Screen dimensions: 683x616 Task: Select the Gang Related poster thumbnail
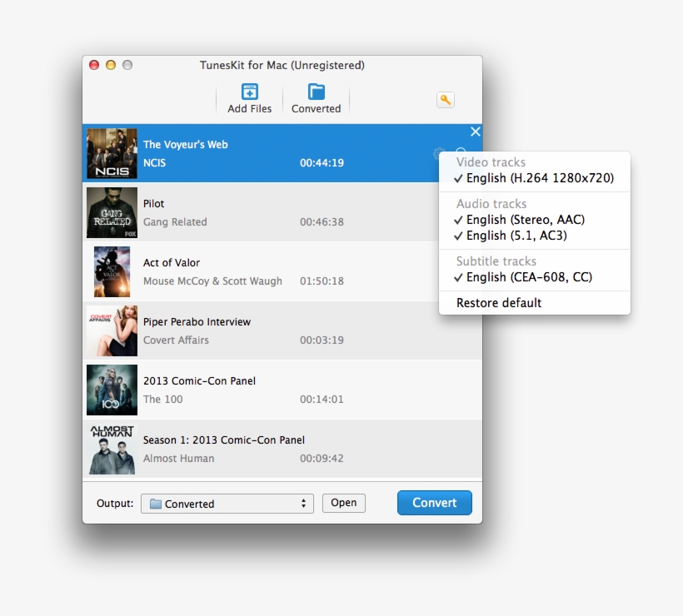tap(112, 212)
